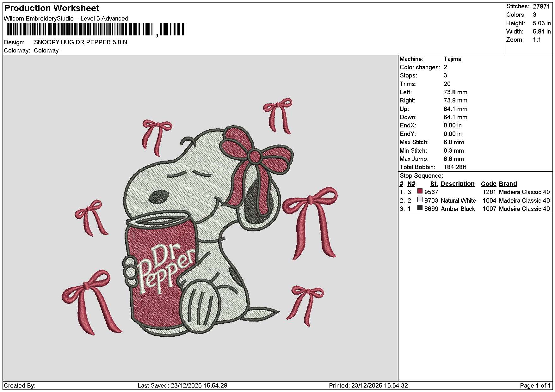Screen dimensions: 555x392
Task: Click 'Page 1 of 1' in the footer
Action: pos(535,386)
